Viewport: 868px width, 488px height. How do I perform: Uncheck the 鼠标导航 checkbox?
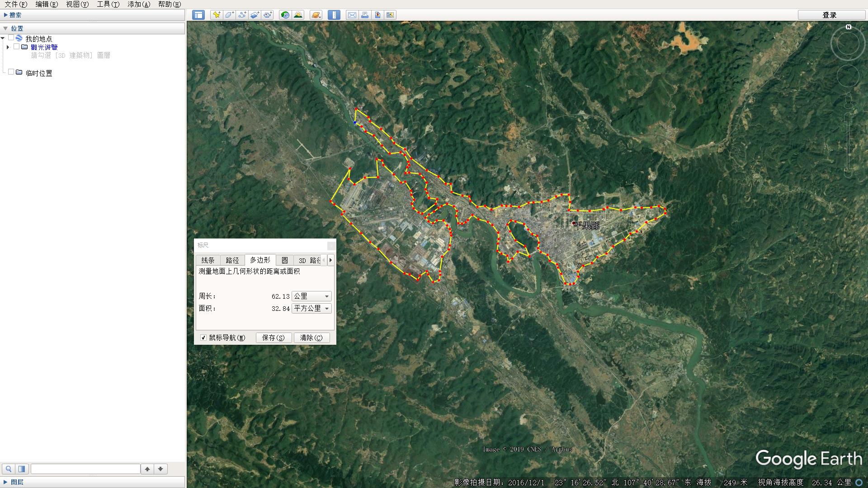(203, 338)
